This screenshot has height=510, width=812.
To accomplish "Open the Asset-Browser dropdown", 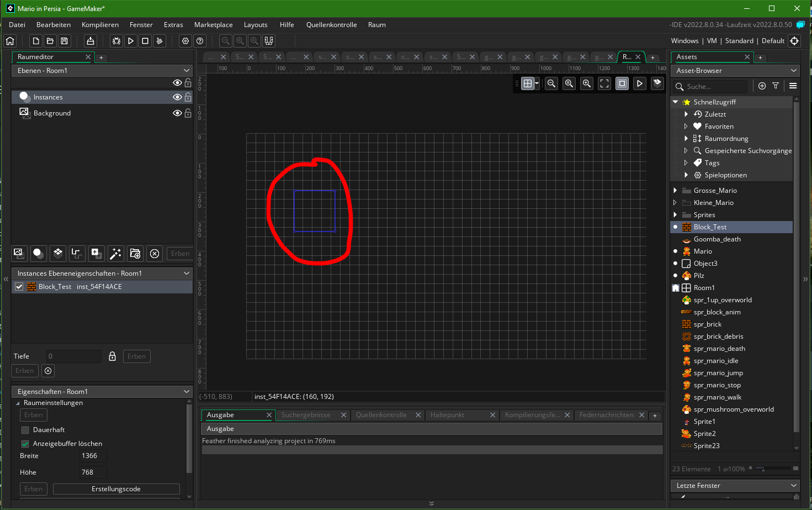I will (x=735, y=71).
